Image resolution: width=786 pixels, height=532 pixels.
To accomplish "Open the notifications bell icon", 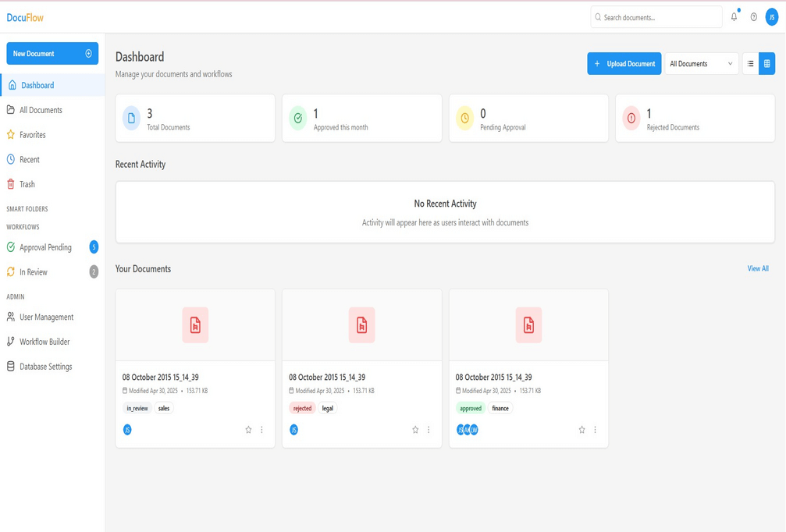I will (x=734, y=17).
